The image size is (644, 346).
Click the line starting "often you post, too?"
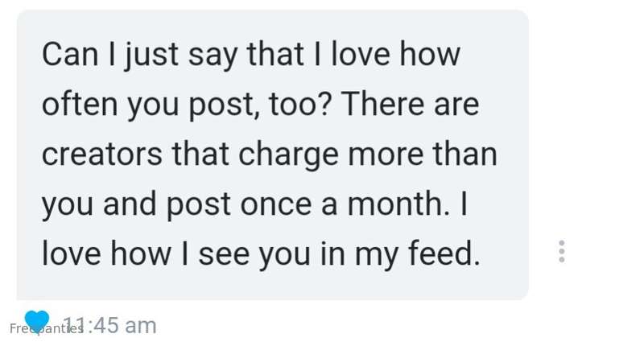tap(260, 105)
